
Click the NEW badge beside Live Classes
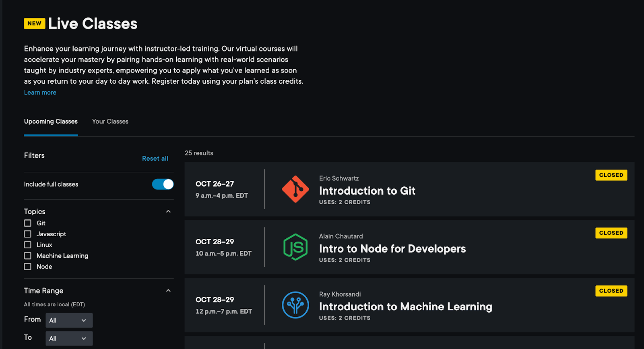35,23
